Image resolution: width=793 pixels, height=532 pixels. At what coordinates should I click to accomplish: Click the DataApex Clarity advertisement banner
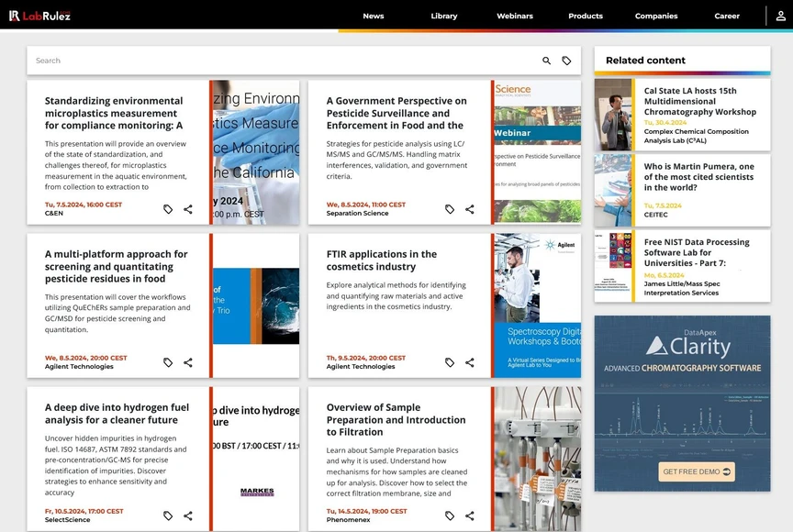(x=682, y=404)
